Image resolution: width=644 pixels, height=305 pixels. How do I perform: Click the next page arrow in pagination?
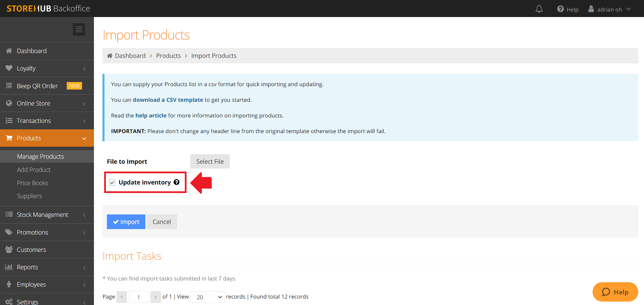click(156, 297)
